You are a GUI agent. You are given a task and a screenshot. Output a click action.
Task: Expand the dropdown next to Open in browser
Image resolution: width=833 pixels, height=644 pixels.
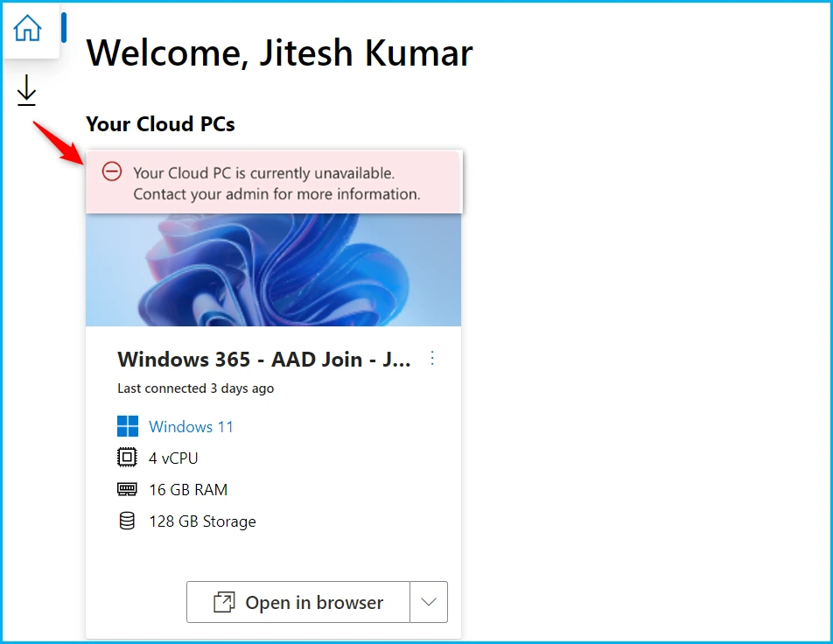(x=429, y=602)
